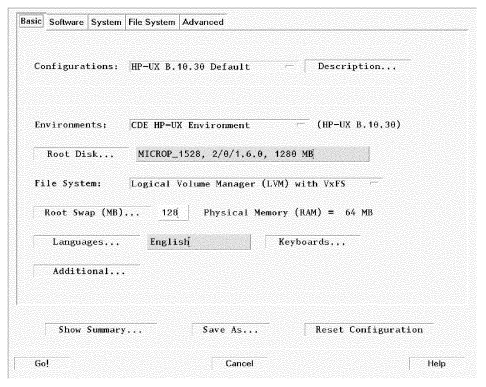Select the English language field
The image size is (486, 387).
coord(199,242)
